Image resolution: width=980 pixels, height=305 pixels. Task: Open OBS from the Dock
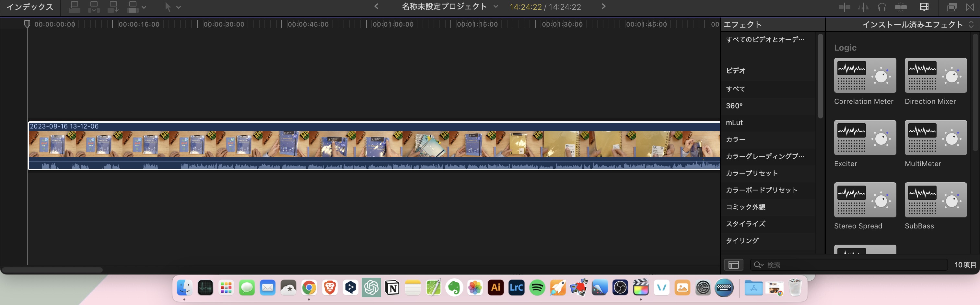(x=620, y=288)
